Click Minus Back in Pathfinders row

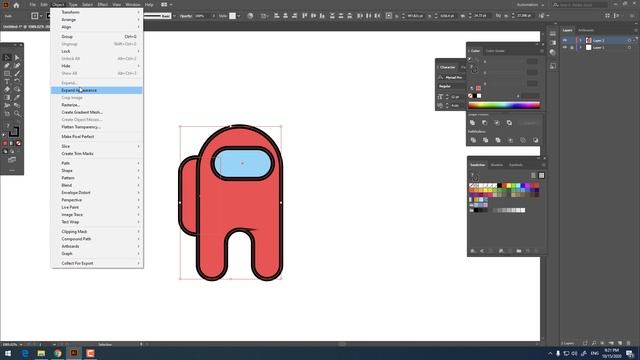pos(535,140)
